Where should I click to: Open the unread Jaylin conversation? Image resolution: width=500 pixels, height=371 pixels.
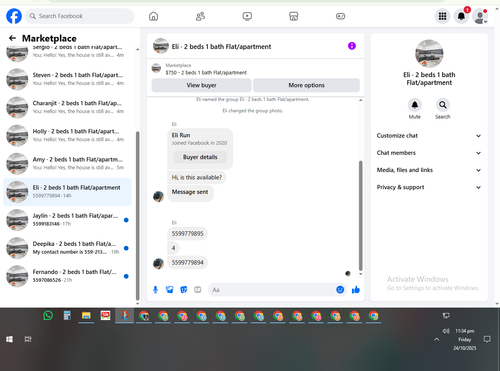click(67, 220)
